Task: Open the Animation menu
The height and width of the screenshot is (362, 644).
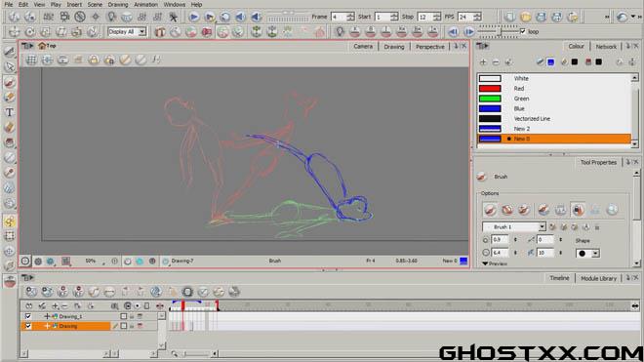Action: click(x=145, y=5)
